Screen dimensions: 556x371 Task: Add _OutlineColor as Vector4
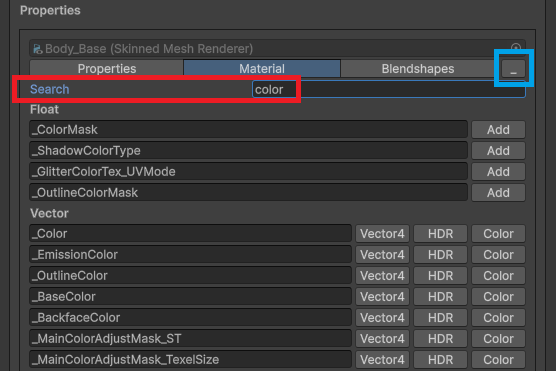click(382, 276)
